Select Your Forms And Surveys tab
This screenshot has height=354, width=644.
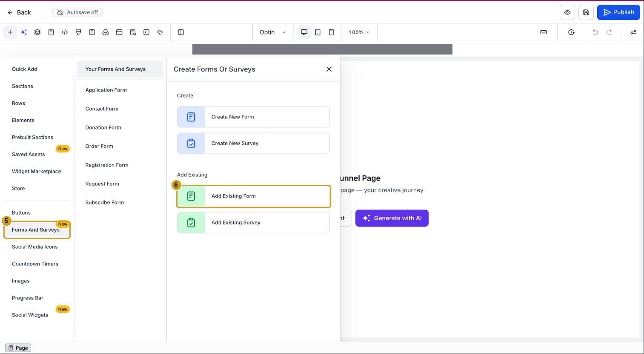pos(120,69)
